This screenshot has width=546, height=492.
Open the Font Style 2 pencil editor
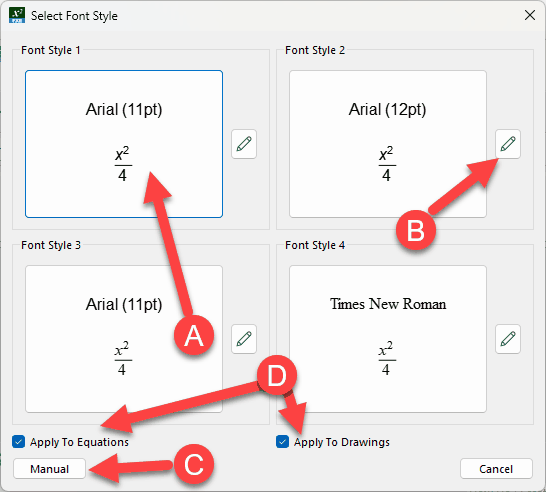tap(508, 144)
